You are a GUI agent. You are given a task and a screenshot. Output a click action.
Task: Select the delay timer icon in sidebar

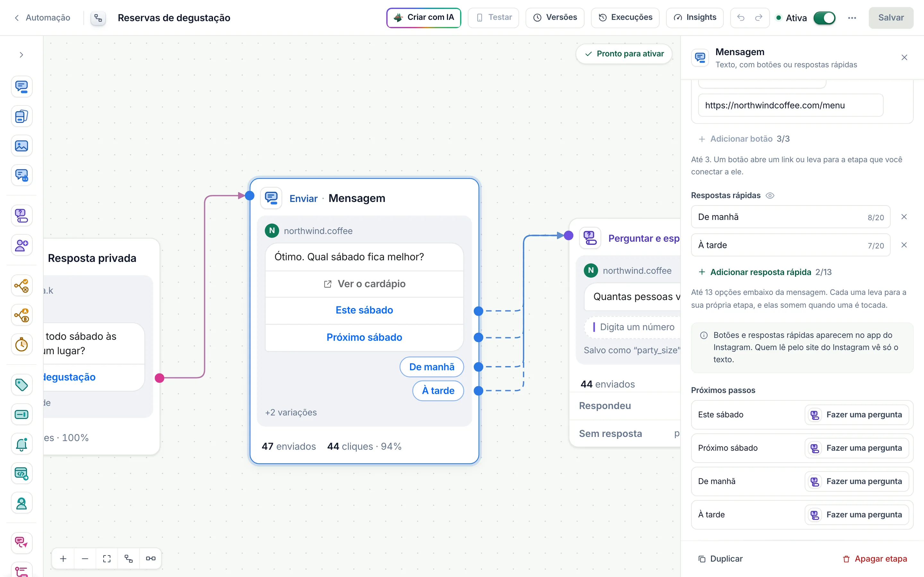coord(21,344)
